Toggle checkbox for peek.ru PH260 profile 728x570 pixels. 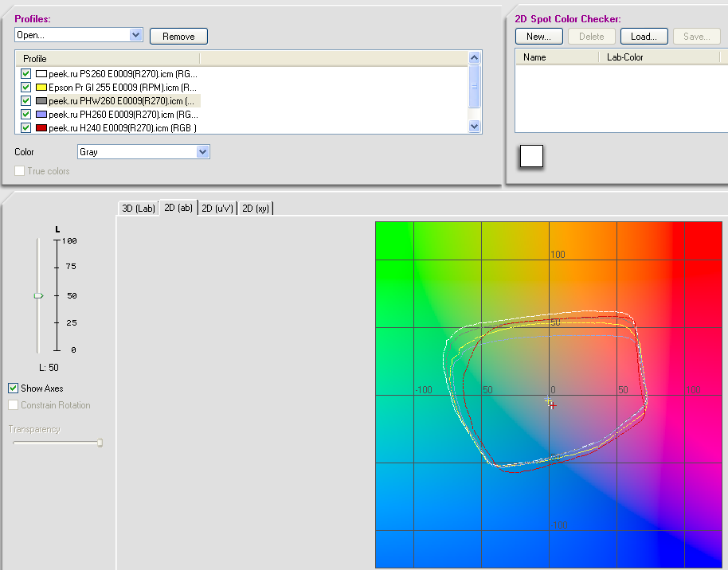coord(26,114)
